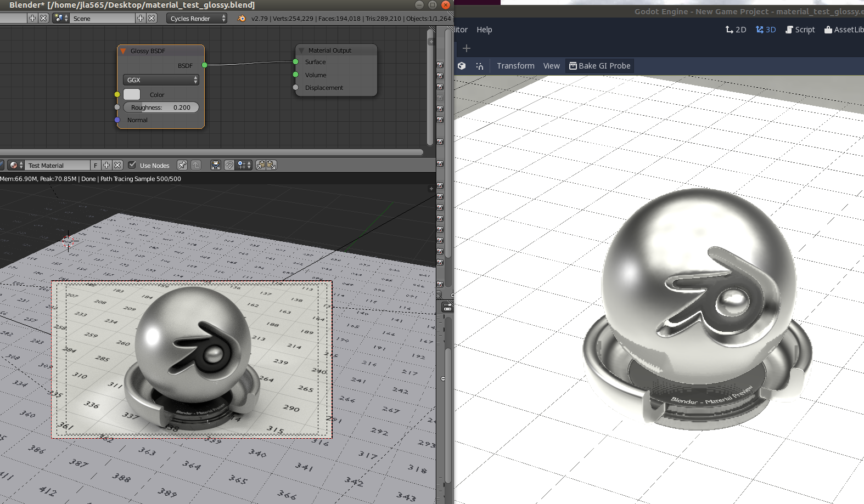
Task: Switch Godot to 2D workspace
Action: tap(736, 30)
